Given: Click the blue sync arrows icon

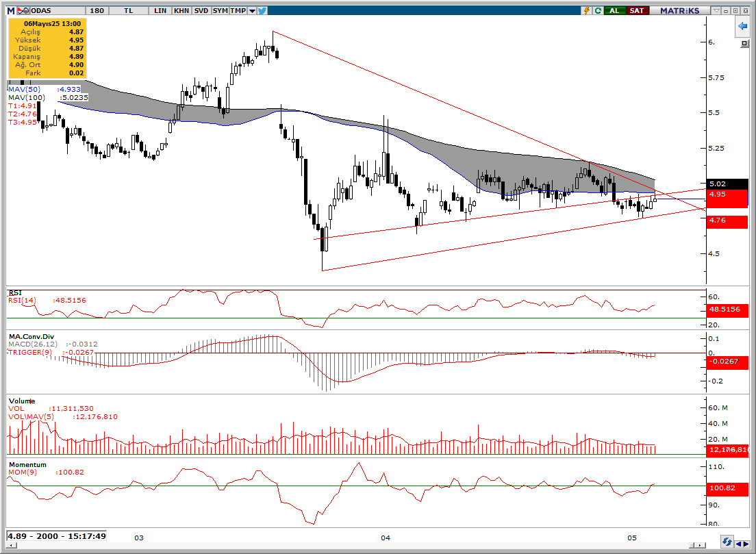Looking at the screenshot, I should pos(727,542).
